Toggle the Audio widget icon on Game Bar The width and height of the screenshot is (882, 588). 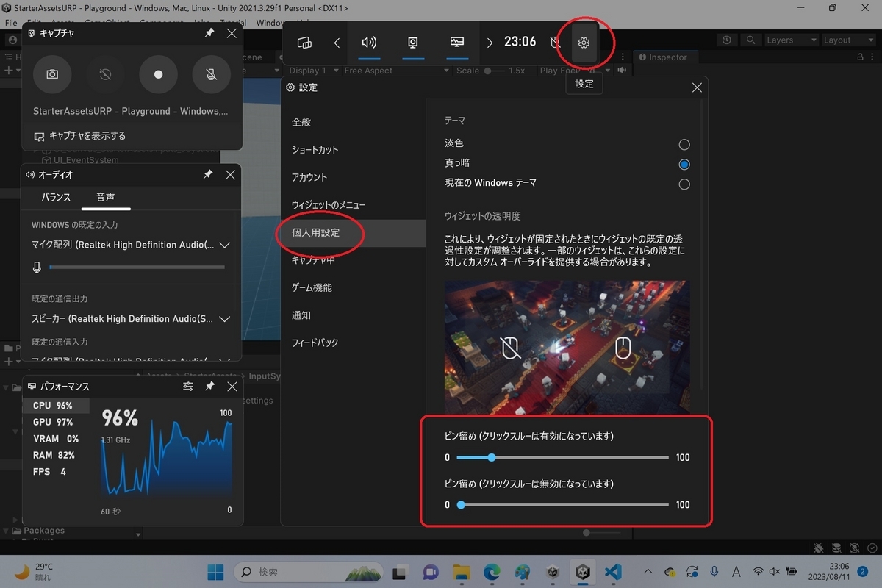coord(369,43)
